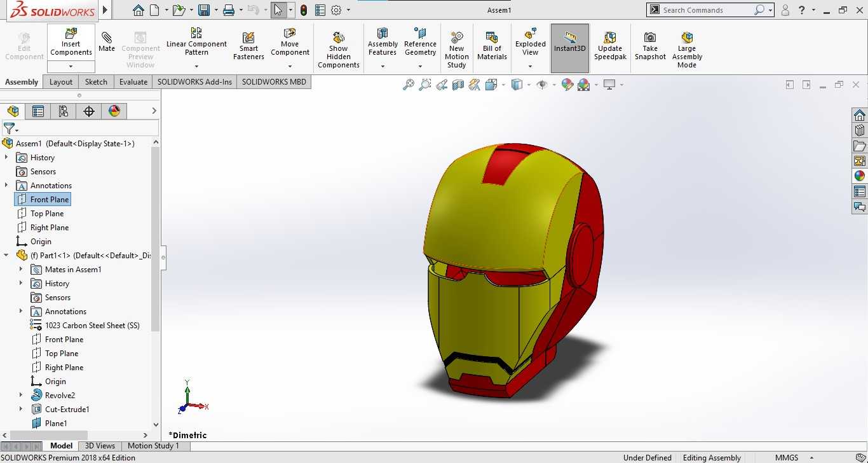Screen dimensions: 868x463
Task: Click the Rebuild traffic light icon
Action: [304, 10]
